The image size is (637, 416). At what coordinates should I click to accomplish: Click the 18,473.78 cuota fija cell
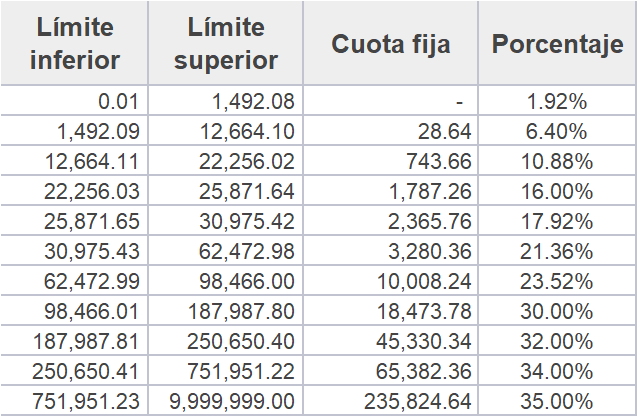pyautogui.click(x=390, y=311)
